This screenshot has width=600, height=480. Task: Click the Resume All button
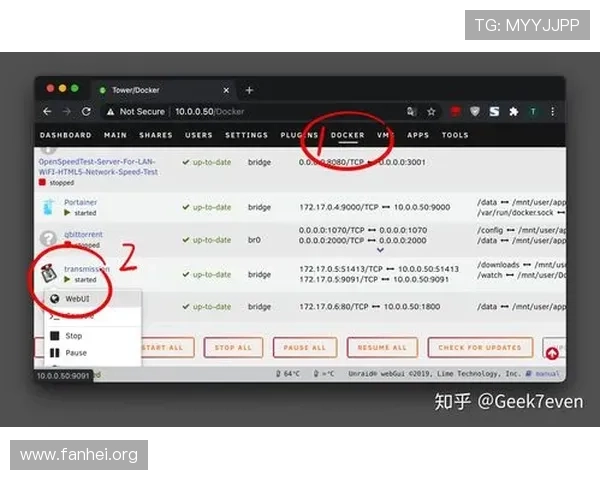(x=382, y=348)
